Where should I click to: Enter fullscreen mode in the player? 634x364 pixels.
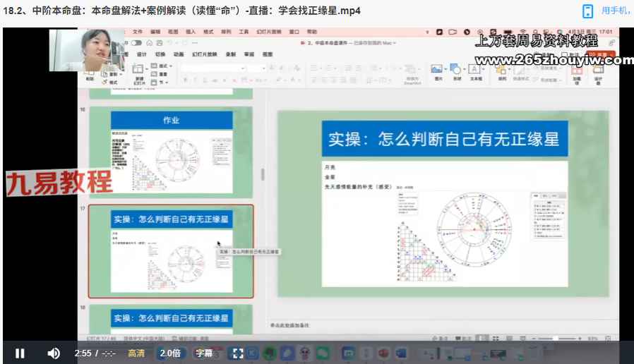tap(238, 353)
